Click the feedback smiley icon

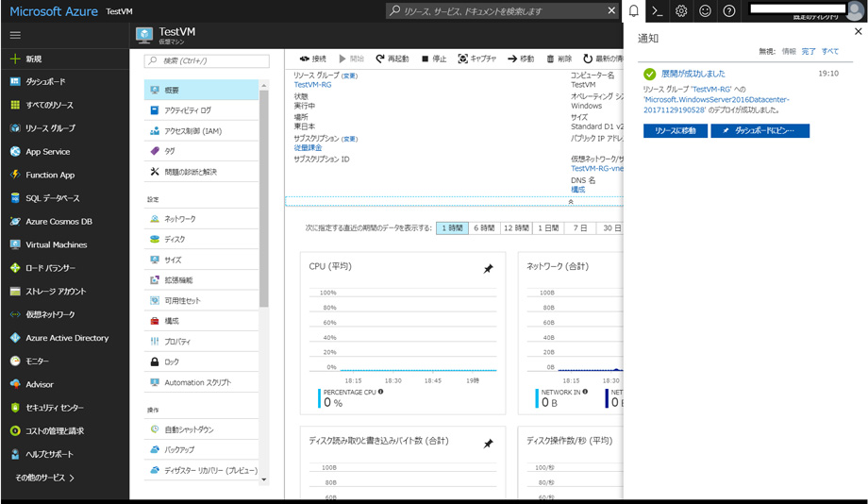(x=705, y=11)
